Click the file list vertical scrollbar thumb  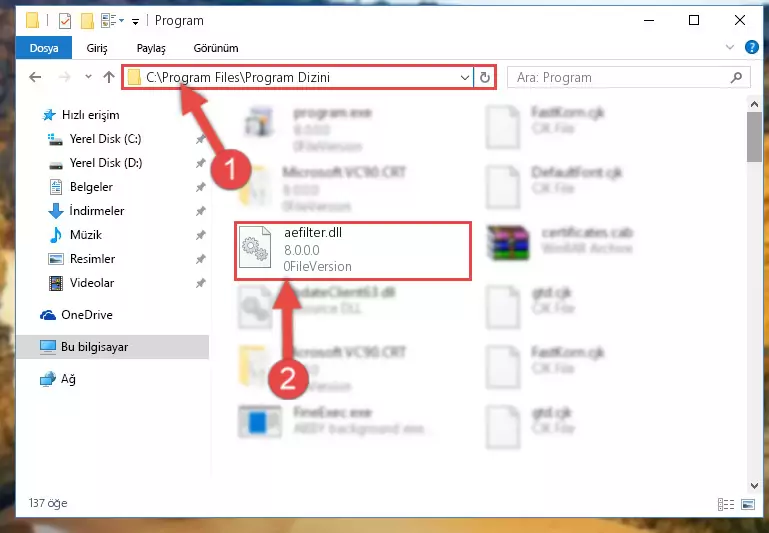(x=754, y=137)
